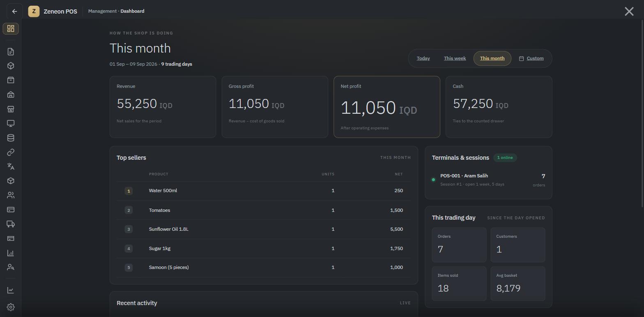Select the This month period tab
The image size is (644, 317).
tap(492, 58)
